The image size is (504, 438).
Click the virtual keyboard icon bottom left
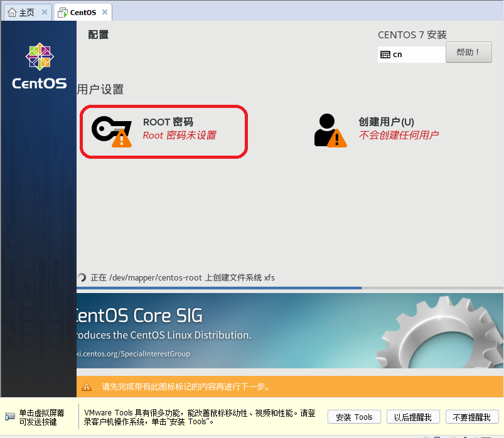[x=9, y=416]
